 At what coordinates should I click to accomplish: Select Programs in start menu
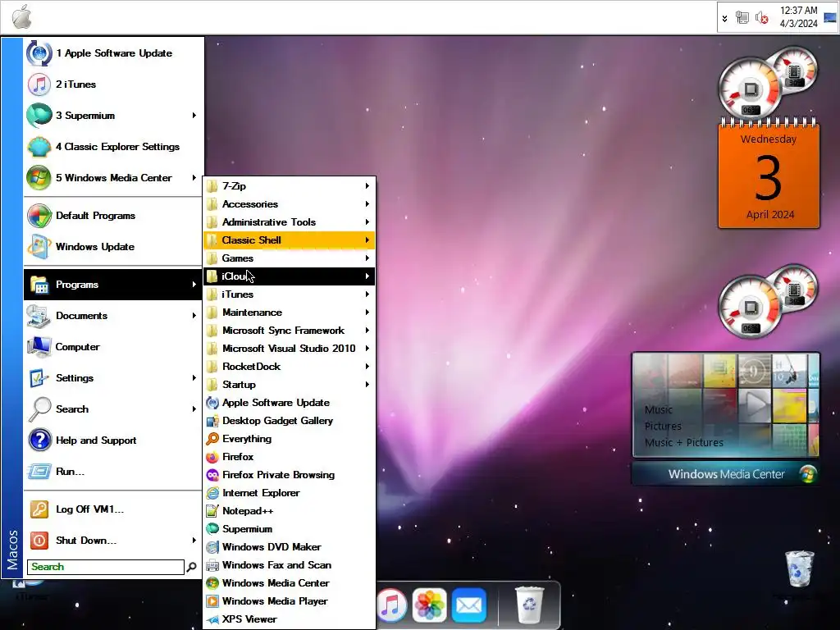click(x=113, y=285)
